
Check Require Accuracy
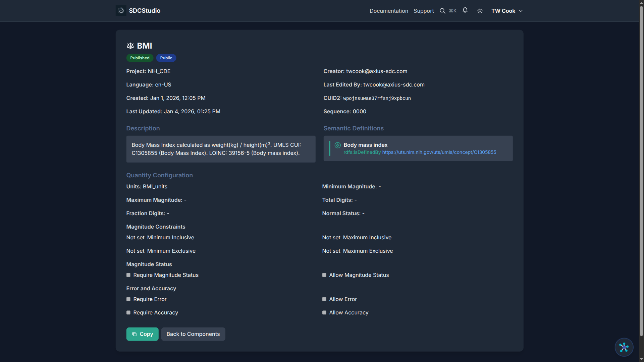[x=128, y=312]
